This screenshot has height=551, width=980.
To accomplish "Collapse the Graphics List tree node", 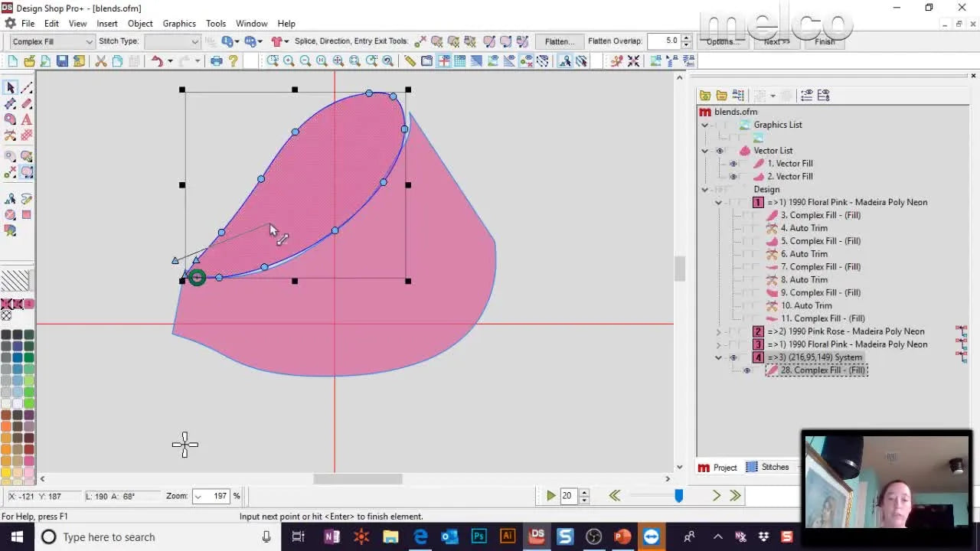I will (x=704, y=125).
